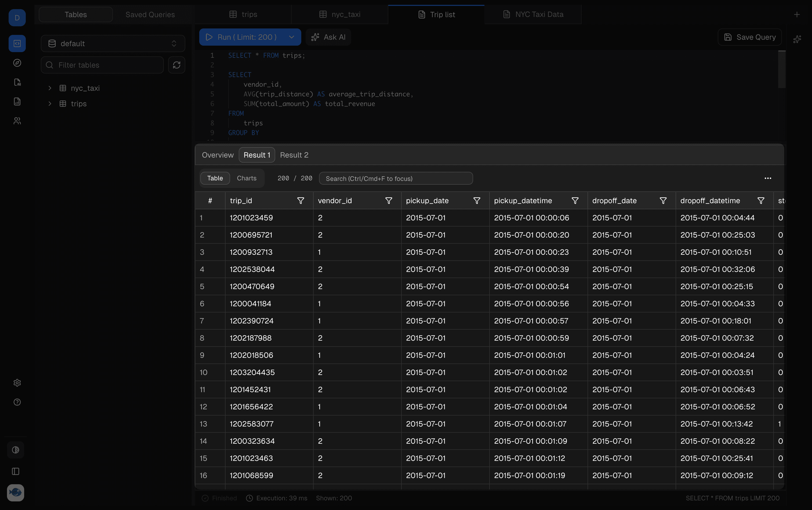Click the fish avatar logo at bottom
The width and height of the screenshot is (812, 510).
(16, 493)
